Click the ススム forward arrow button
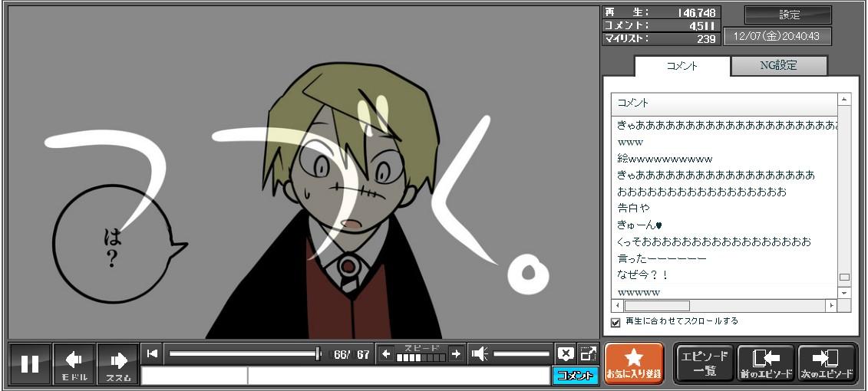 point(118,363)
